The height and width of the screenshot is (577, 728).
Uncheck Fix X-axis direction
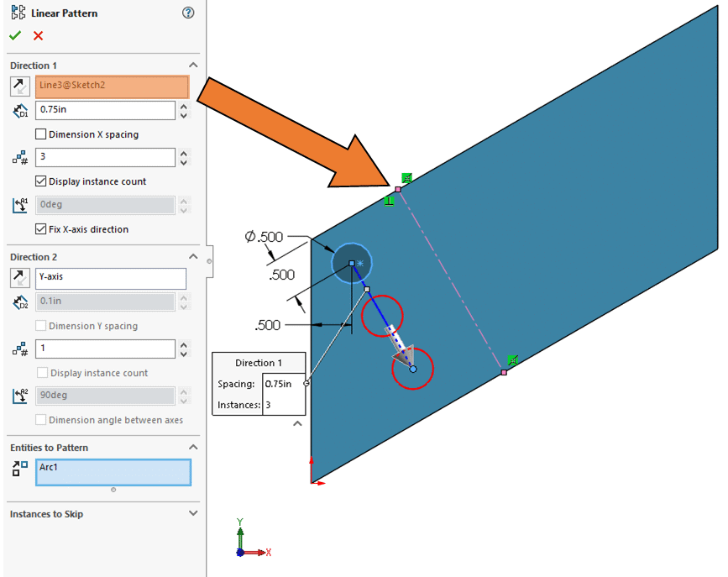click(x=39, y=229)
